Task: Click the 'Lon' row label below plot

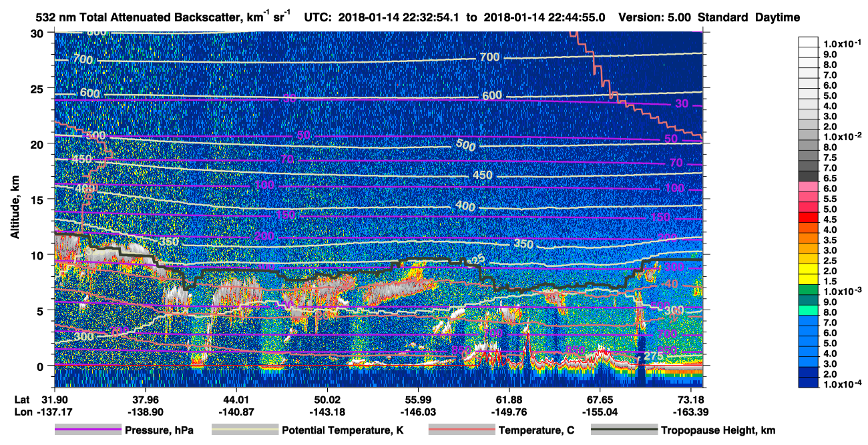Action: 22,412
